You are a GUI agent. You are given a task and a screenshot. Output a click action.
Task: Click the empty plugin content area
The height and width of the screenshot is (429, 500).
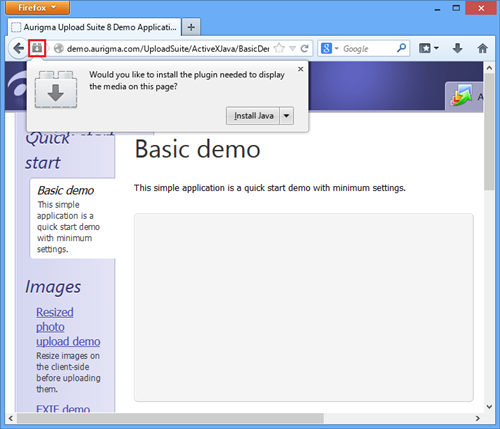[304, 307]
